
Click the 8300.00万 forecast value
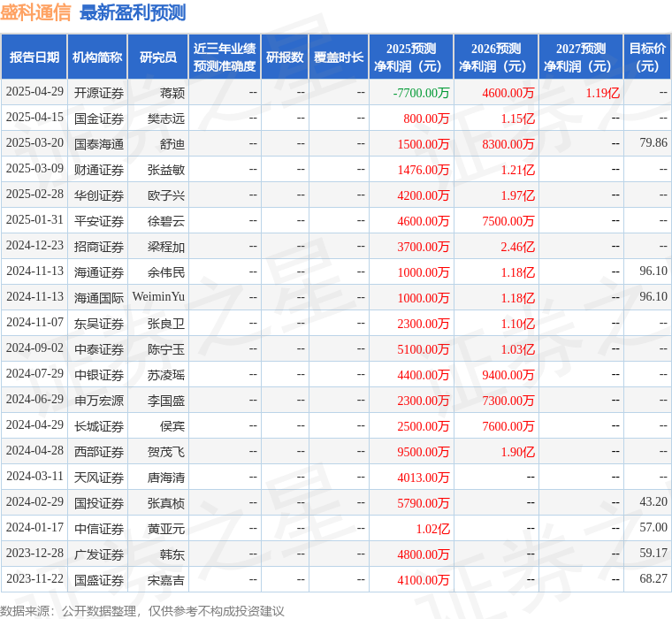[x=508, y=144]
